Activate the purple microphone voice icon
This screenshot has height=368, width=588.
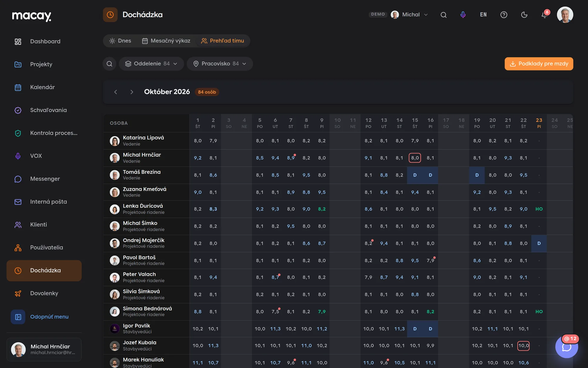coord(463,15)
